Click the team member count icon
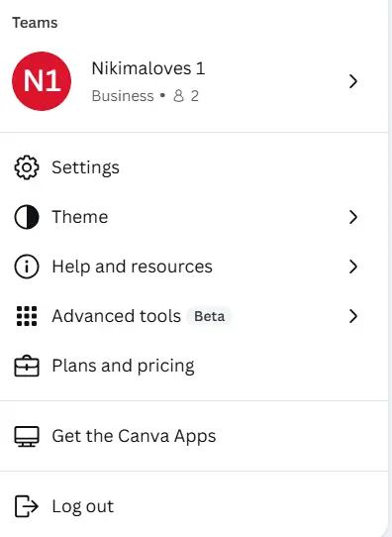Image resolution: width=392 pixels, height=537 pixels. point(178,96)
